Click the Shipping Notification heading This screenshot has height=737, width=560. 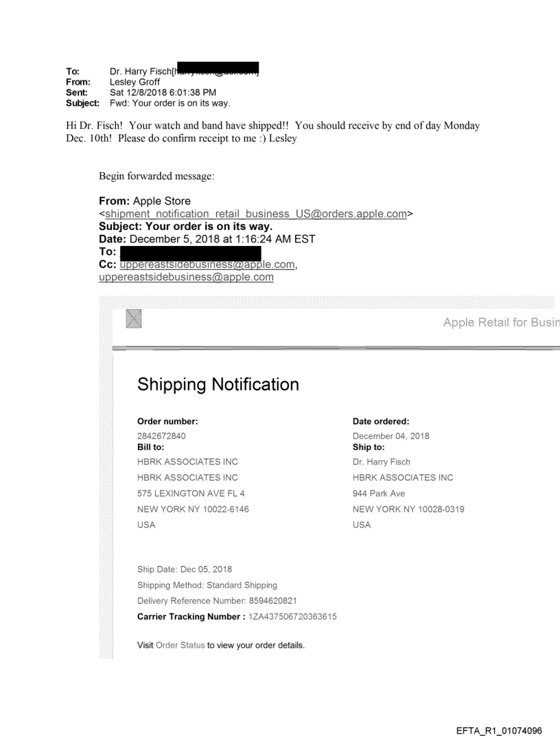[x=218, y=385]
